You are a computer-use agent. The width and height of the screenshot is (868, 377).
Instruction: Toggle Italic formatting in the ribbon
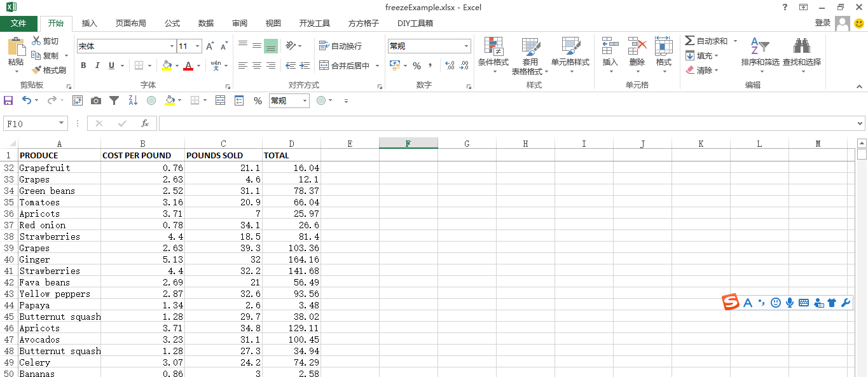click(97, 65)
